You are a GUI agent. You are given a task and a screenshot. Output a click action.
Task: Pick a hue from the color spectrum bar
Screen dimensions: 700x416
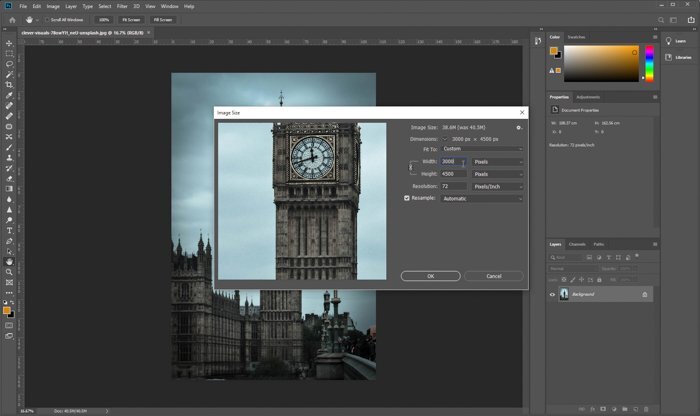[x=650, y=63]
